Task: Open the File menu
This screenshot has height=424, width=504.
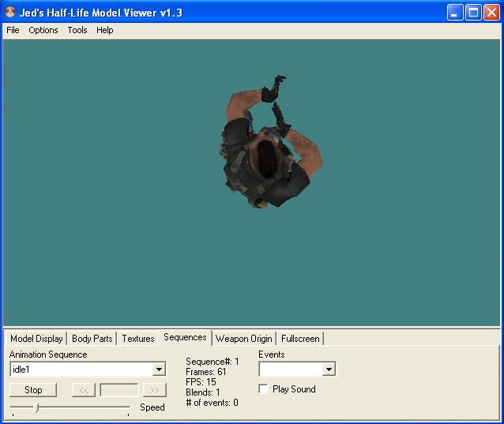Action: [13, 30]
